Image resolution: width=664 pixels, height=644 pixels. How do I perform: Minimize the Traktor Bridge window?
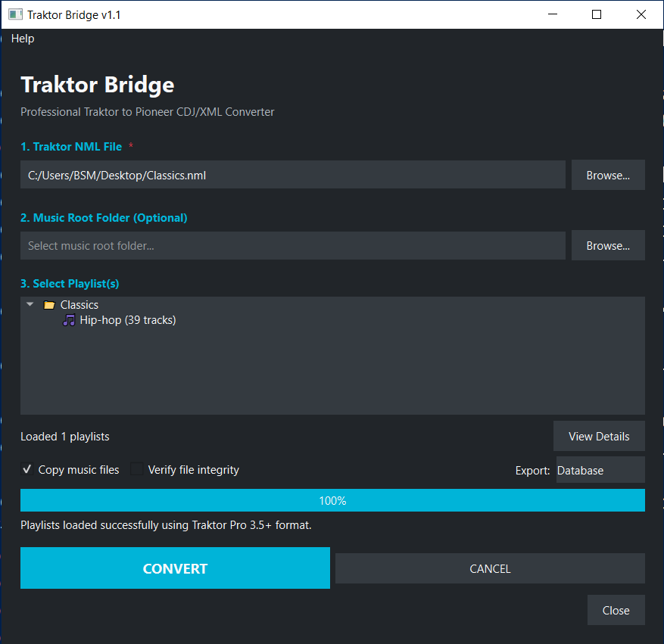coord(552,14)
